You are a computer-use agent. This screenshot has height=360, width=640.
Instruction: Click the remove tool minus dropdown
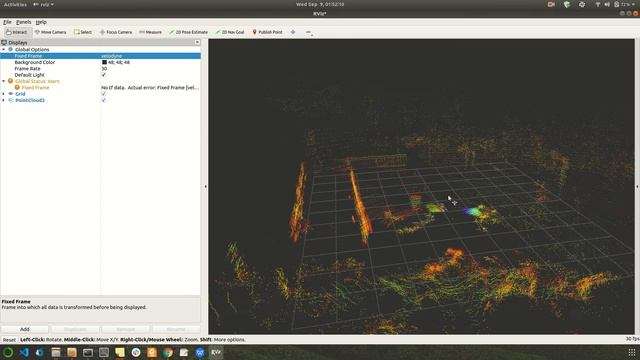click(x=309, y=32)
